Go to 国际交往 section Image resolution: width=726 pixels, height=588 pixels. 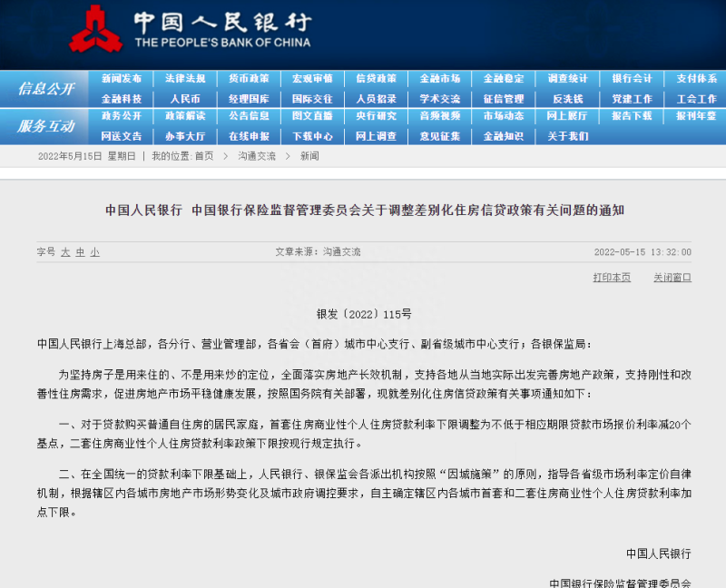312,99
